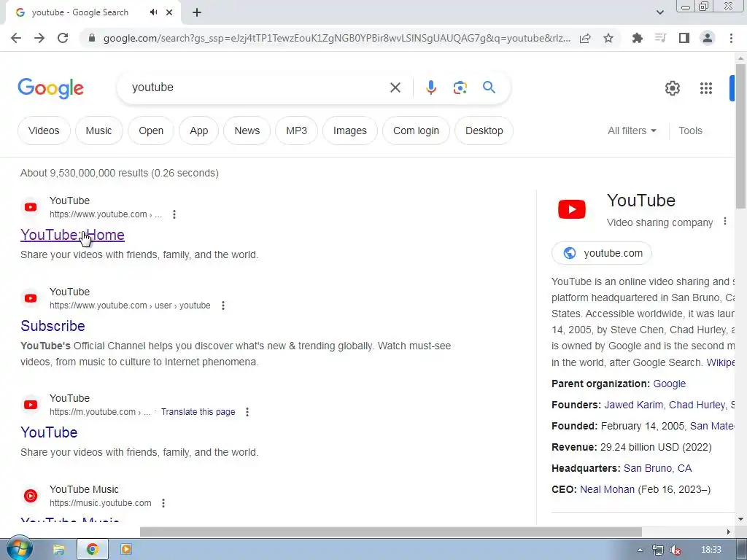Open the youtube.com knowledge panel button
The image size is (747, 560).
(x=601, y=253)
